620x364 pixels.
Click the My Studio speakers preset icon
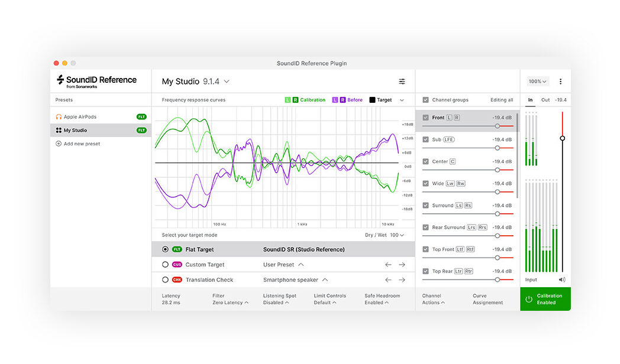click(x=59, y=130)
